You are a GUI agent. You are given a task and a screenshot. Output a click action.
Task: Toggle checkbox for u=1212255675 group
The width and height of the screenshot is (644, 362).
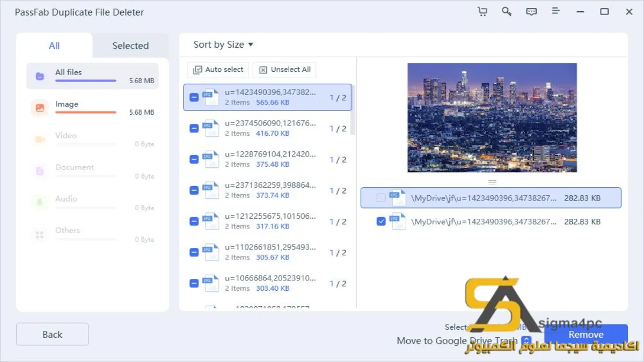coord(194,222)
